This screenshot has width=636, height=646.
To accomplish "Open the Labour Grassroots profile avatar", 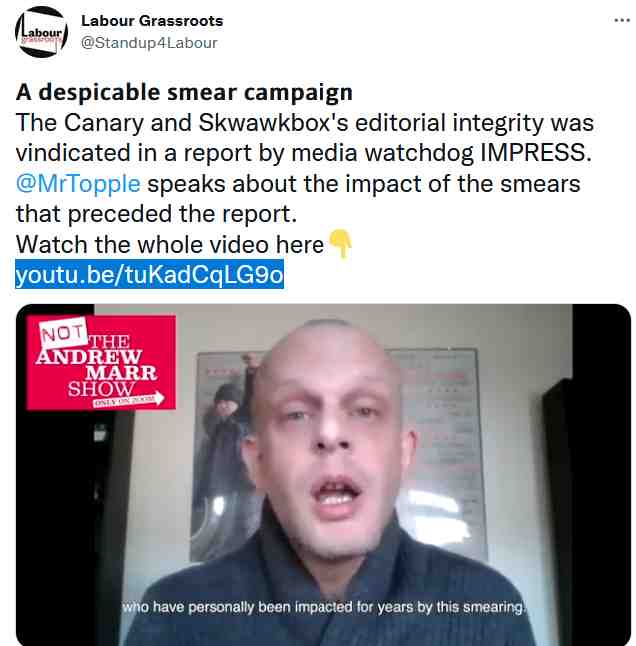I will [41, 32].
